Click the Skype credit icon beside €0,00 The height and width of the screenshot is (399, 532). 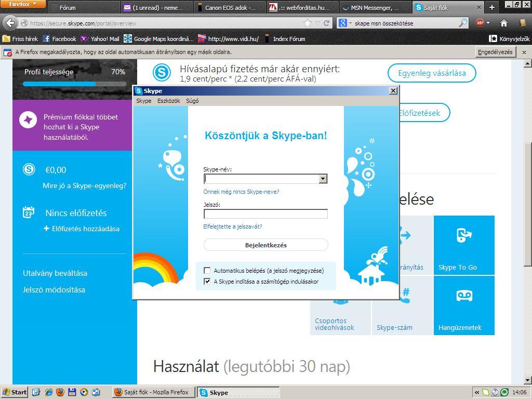pyautogui.click(x=29, y=169)
